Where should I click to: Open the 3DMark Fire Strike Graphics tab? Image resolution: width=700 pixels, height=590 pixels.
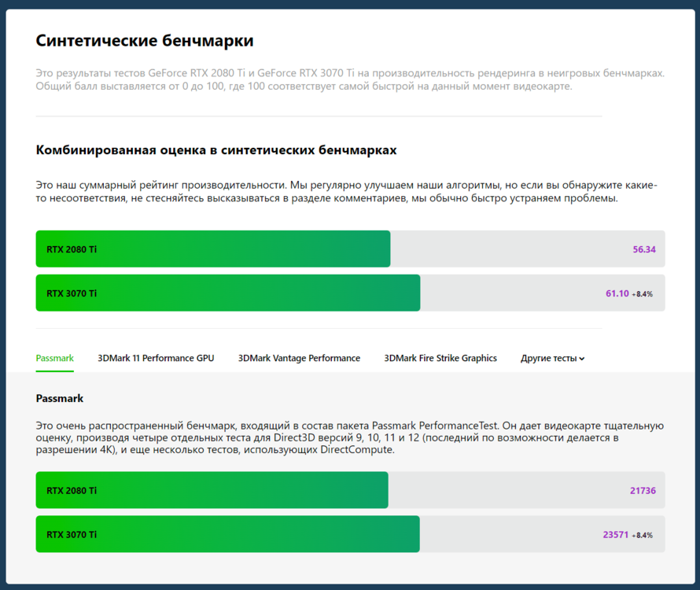click(x=440, y=358)
